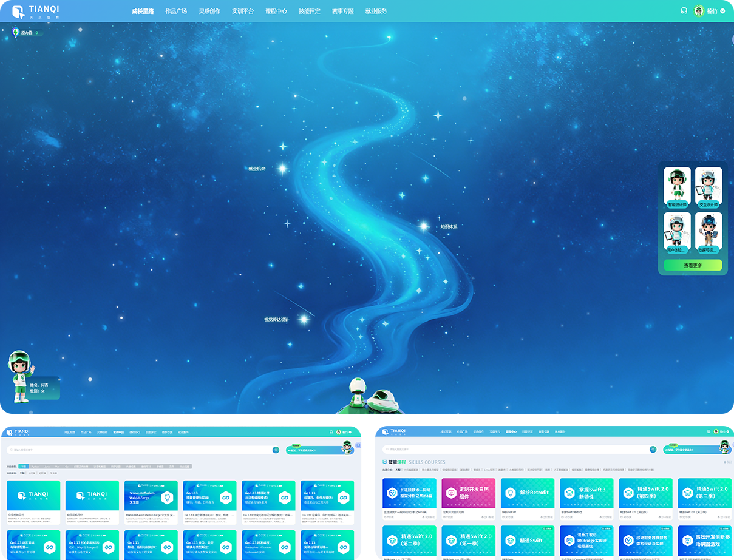Click the headset support icon in main header
This screenshot has height=560, width=734.
684,11
